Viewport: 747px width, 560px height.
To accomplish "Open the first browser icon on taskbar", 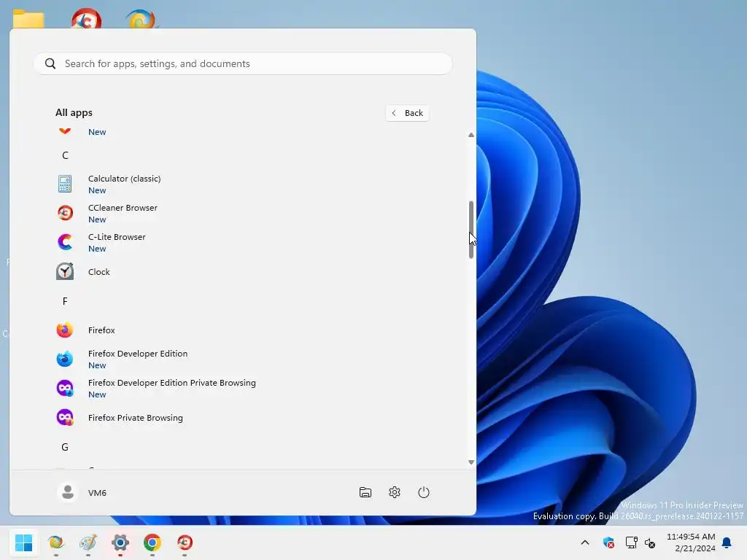I will 55,542.
